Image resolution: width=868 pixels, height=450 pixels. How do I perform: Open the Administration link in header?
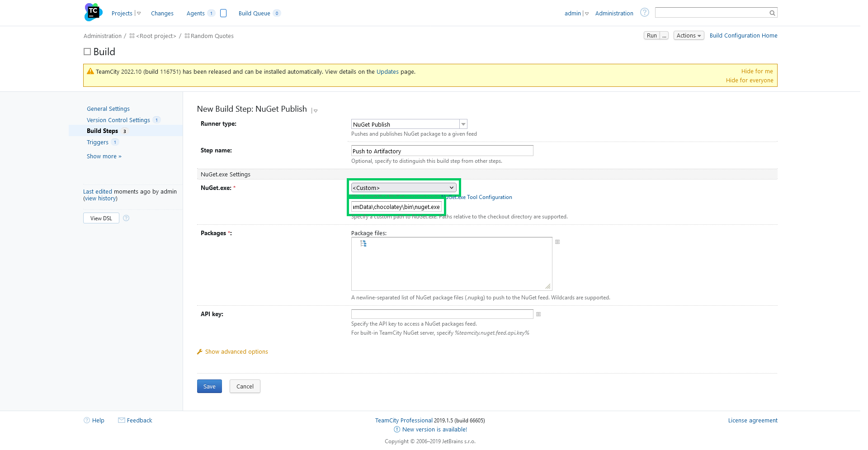[x=614, y=13]
